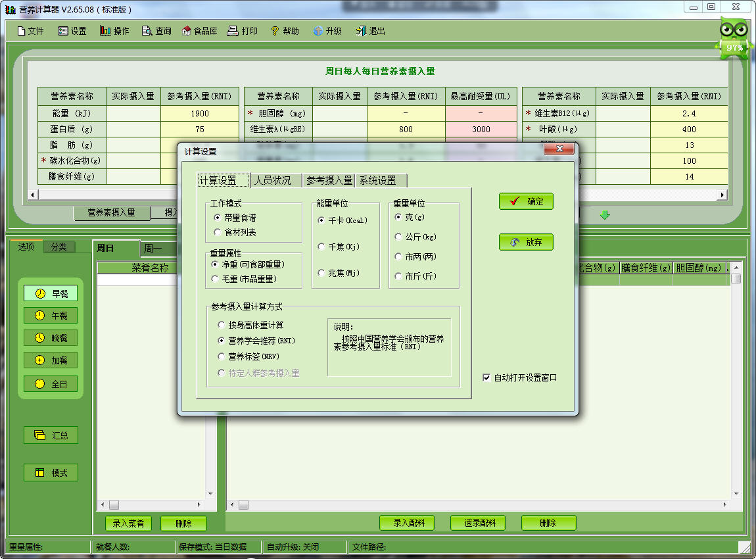Click the green down arrow icon
This screenshot has width=756, height=559.
coord(605,215)
